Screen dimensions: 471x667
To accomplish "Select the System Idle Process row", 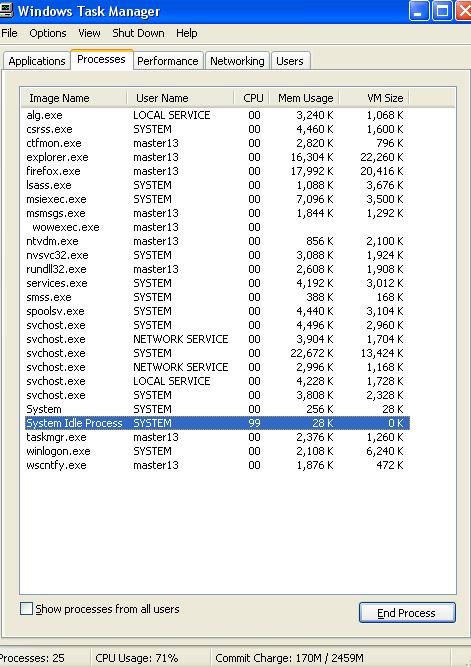I will coord(215,423).
